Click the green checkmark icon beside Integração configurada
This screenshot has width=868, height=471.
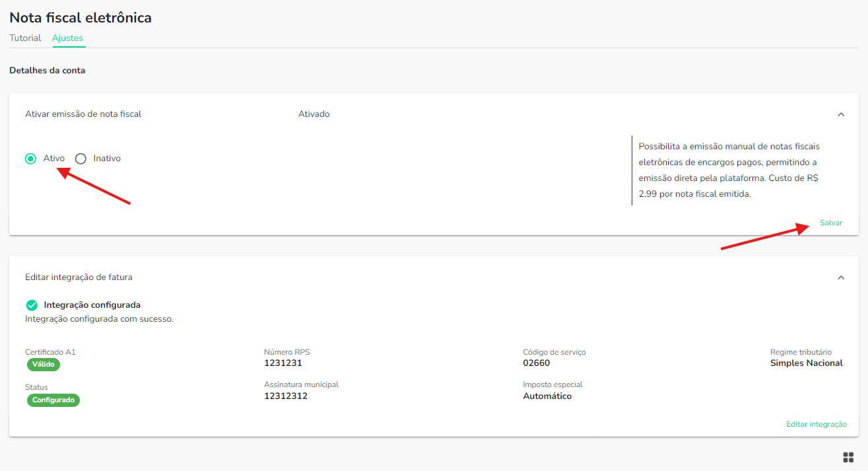[x=31, y=305]
